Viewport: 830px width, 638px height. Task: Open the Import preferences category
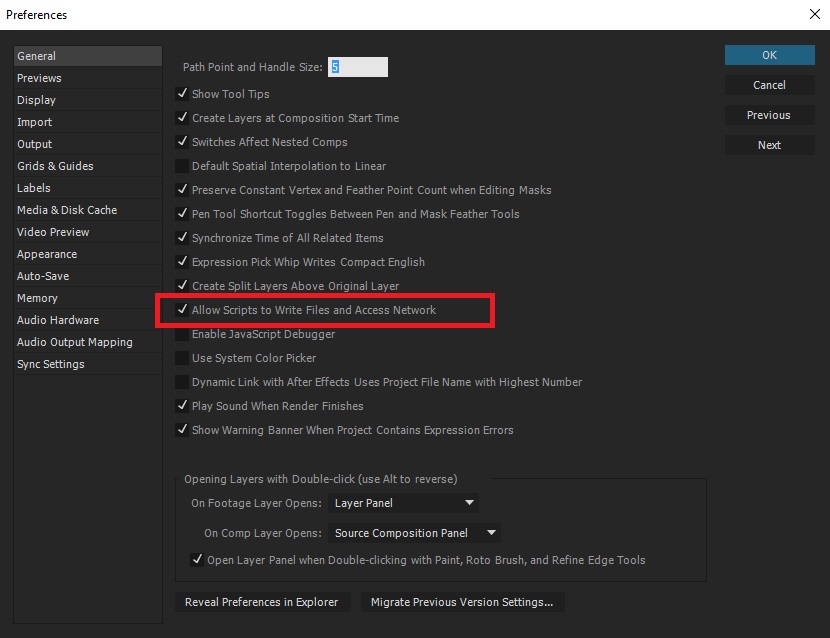click(88, 122)
